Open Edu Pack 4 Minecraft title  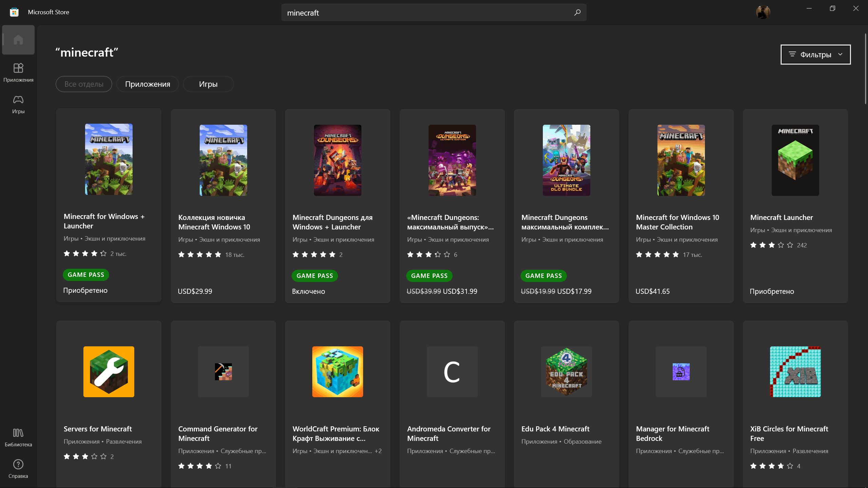click(555, 429)
